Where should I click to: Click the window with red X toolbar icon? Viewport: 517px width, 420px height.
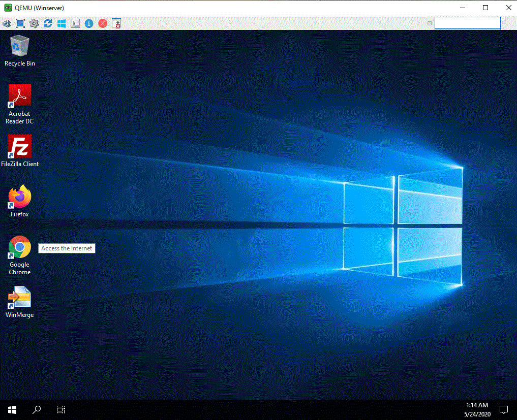click(116, 23)
